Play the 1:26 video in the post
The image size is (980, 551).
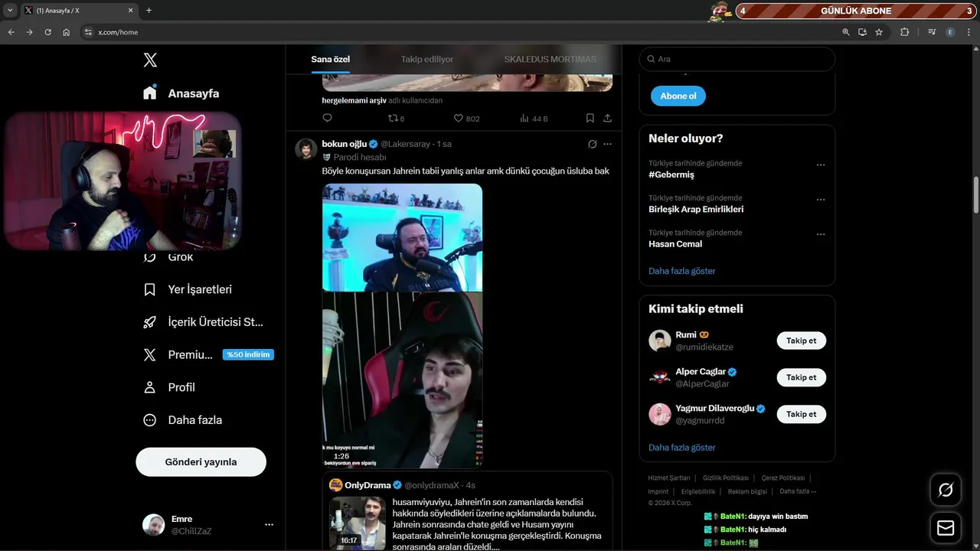tap(402, 326)
